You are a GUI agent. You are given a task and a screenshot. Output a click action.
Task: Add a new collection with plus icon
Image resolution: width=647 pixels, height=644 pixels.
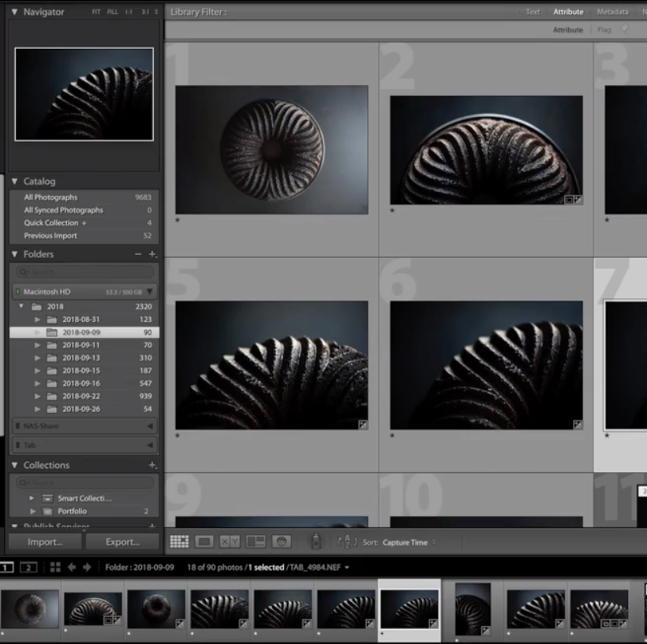coord(152,466)
